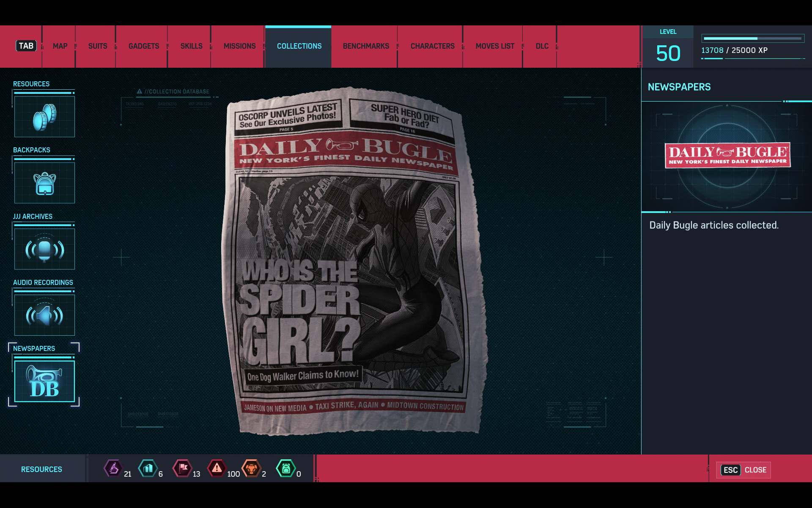This screenshot has height=508, width=812.
Task: Click the Collection Database warning triangle icon
Action: coord(139,91)
